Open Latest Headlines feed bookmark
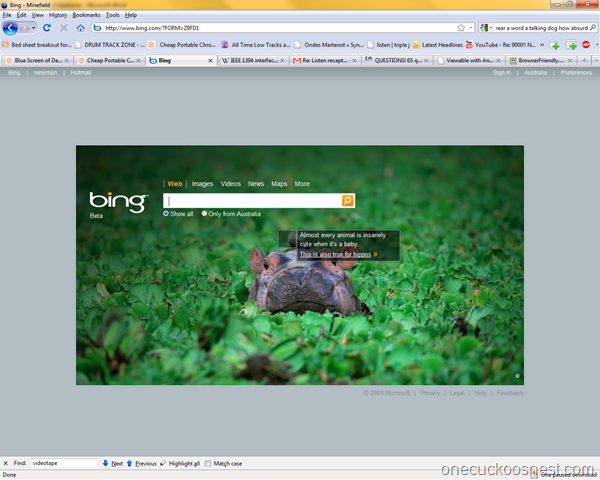Viewport: 600px width, 480px height. pos(437,45)
